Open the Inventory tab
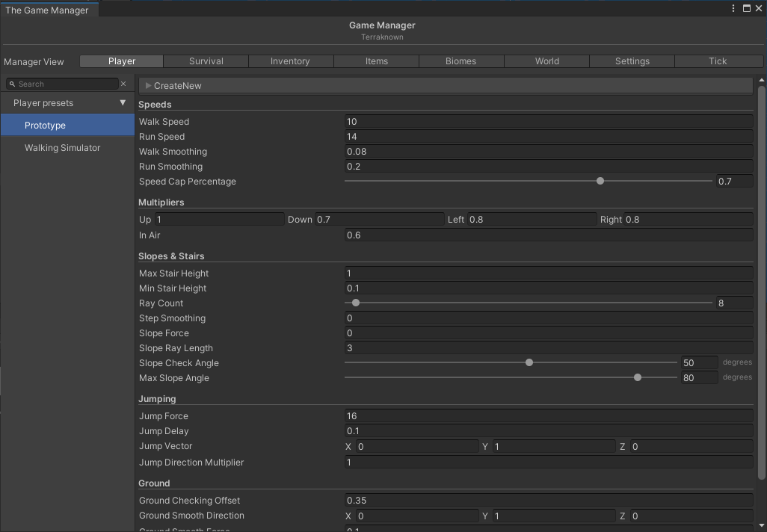The image size is (767, 532). (x=290, y=61)
